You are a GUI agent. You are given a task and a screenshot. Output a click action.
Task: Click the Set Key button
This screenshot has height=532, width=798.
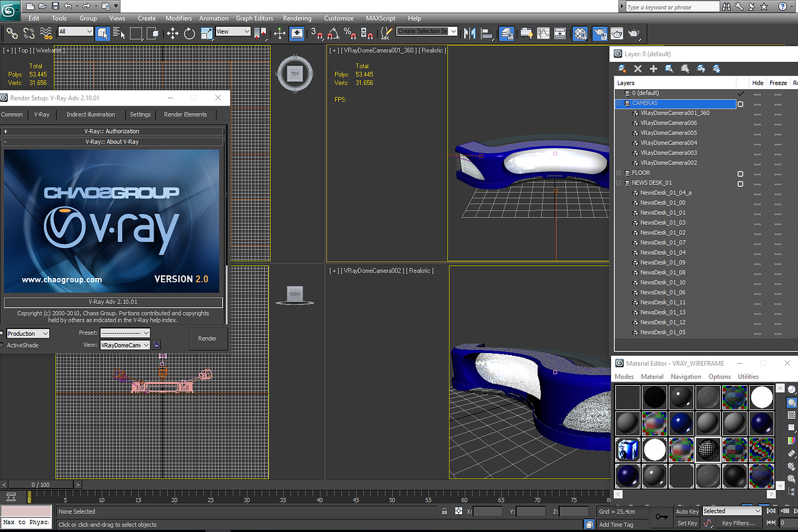687,523
